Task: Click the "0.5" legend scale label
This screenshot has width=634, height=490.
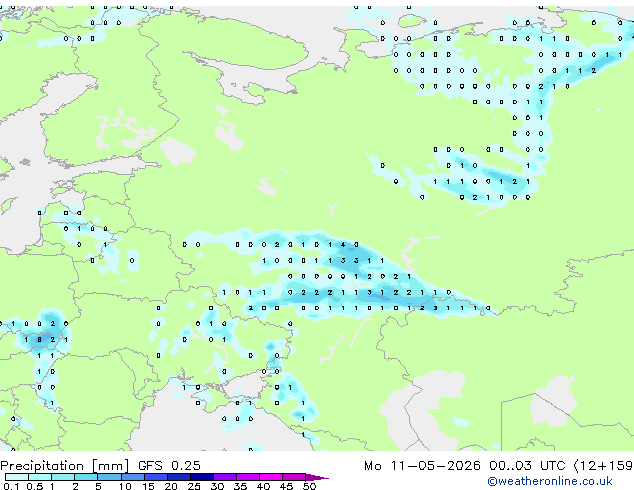Action: click(x=34, y=486)
